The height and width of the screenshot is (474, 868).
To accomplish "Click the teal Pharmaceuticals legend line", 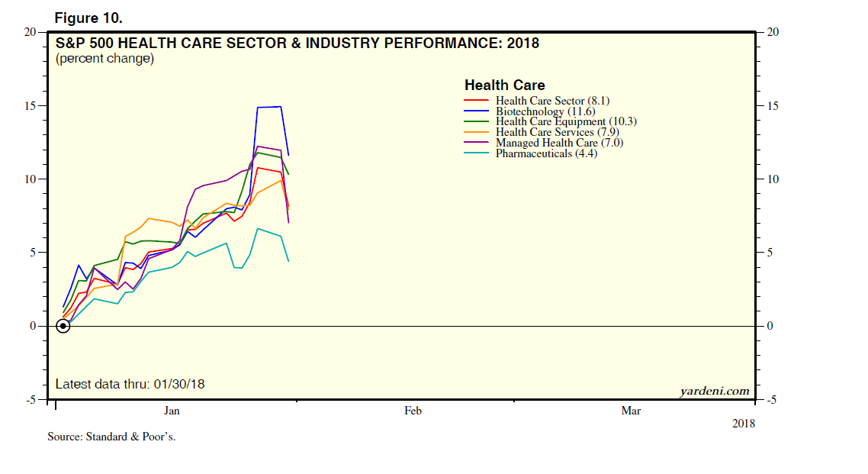I will pos(477,154).
